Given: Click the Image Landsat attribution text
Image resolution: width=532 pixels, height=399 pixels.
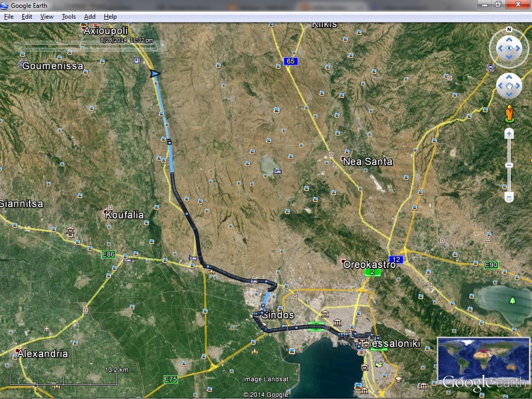Looking at the screenshot, I should (x=265, y=379).
